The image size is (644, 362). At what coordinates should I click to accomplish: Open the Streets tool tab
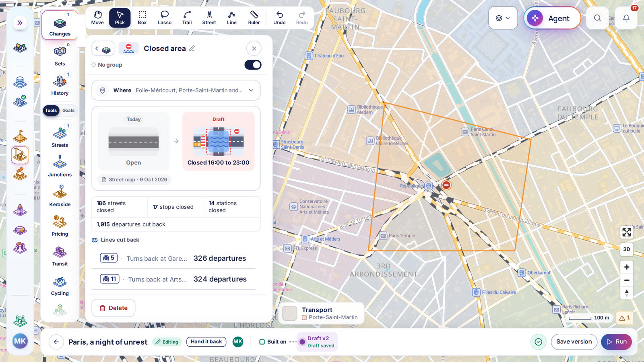pyautogui.click(x=60, y=137)
